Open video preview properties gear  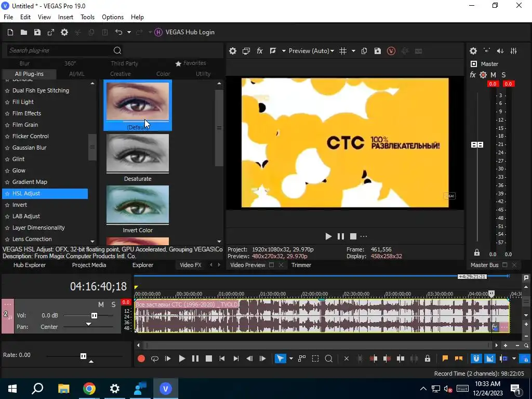[x=232, y=51]
